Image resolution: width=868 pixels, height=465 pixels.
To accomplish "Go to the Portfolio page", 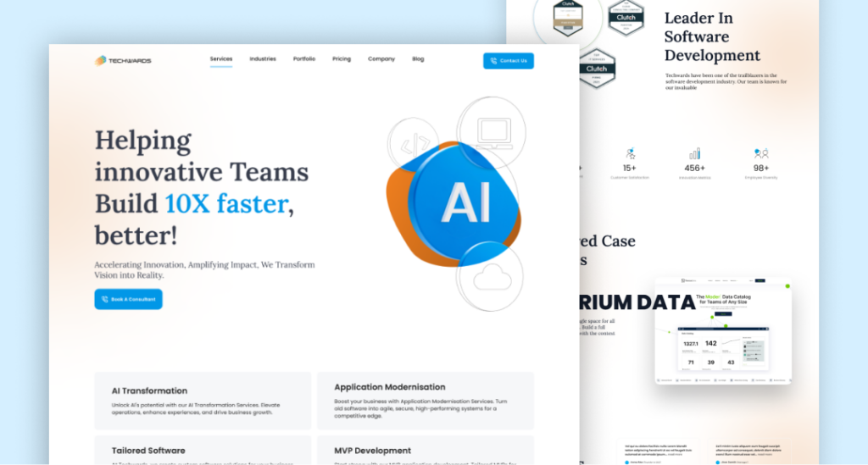I will click(x=304, y=59).
